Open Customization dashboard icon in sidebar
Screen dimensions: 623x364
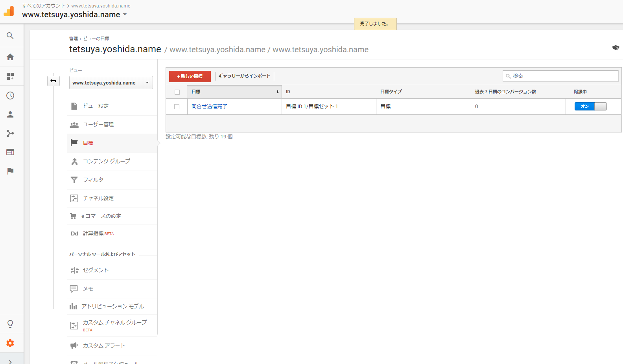click(x=10, y=76)
